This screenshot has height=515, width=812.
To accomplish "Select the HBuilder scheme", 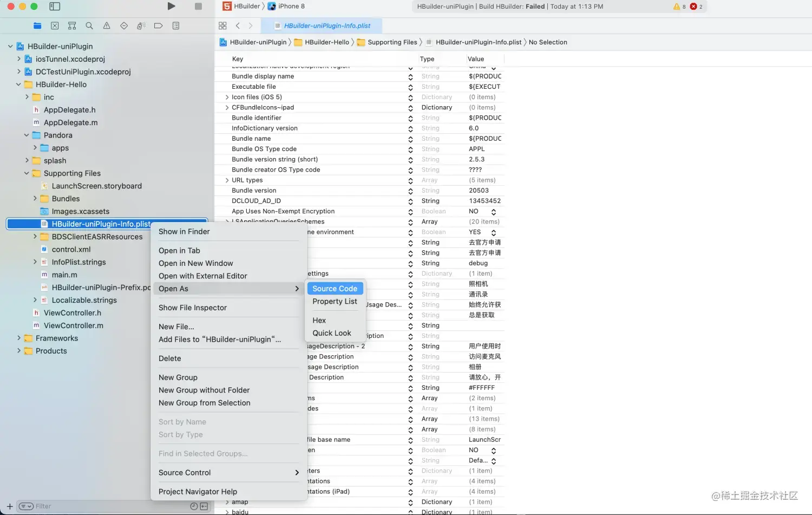I will 242,6.
